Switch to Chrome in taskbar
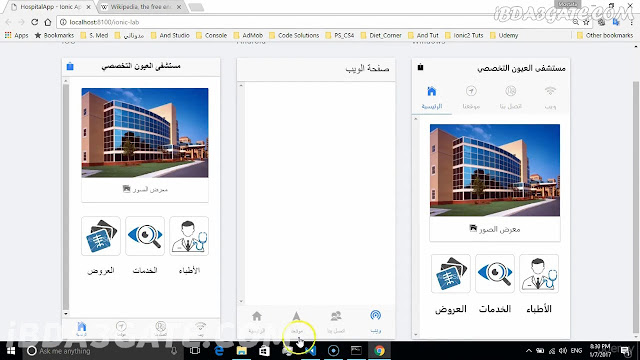Viewport: 640px width, 360px height. coord(380,351)
